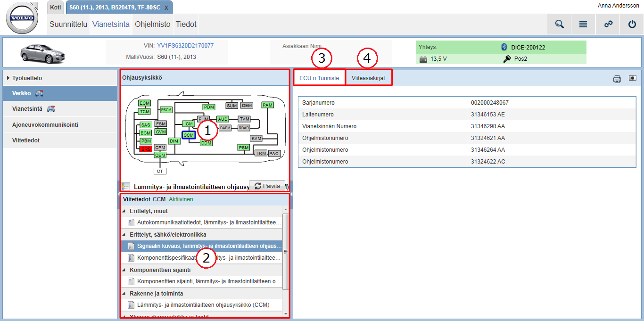
Task: Click the reference list scrollbar thumb
Action: 285,251
